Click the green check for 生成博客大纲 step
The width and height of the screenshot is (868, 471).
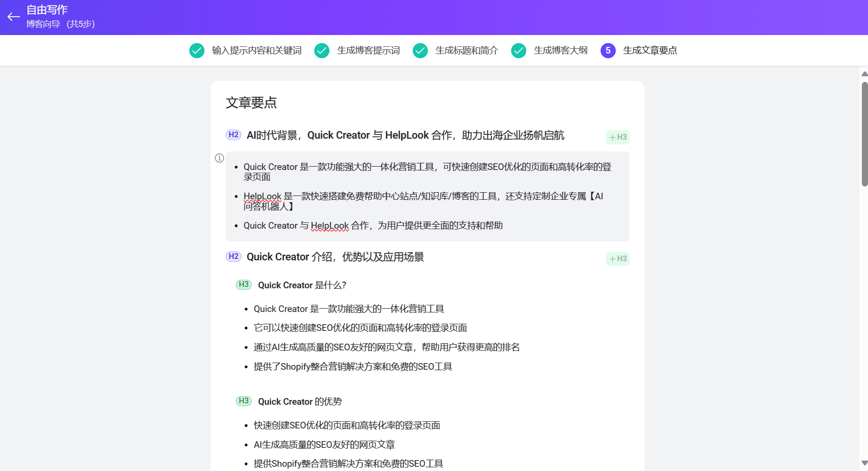[x=519, y=51]
